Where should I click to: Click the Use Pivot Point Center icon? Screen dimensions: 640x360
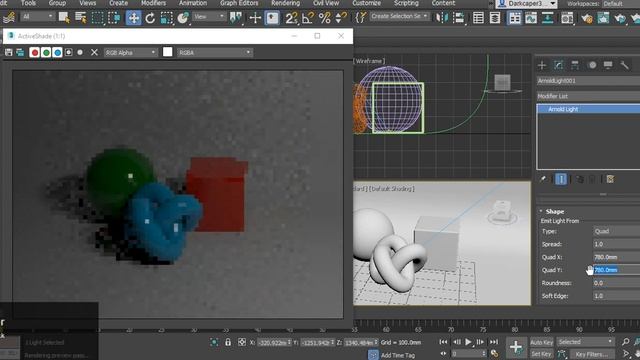(x=236, y=18)
